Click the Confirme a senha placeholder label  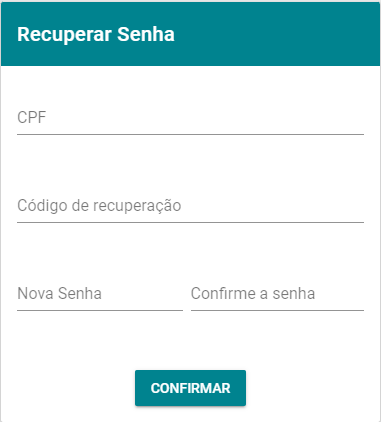tap(253, 293)
